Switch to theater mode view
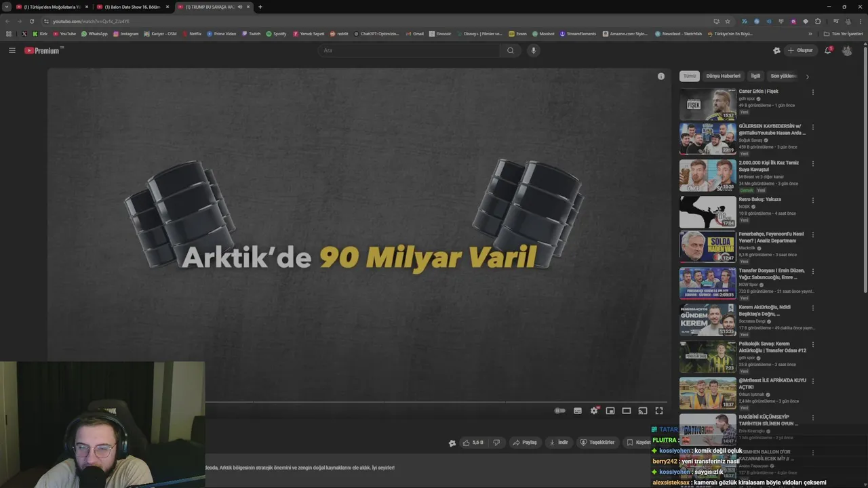Image resolution: width=868 pixels, height=488 pixels. coord(627,411)
